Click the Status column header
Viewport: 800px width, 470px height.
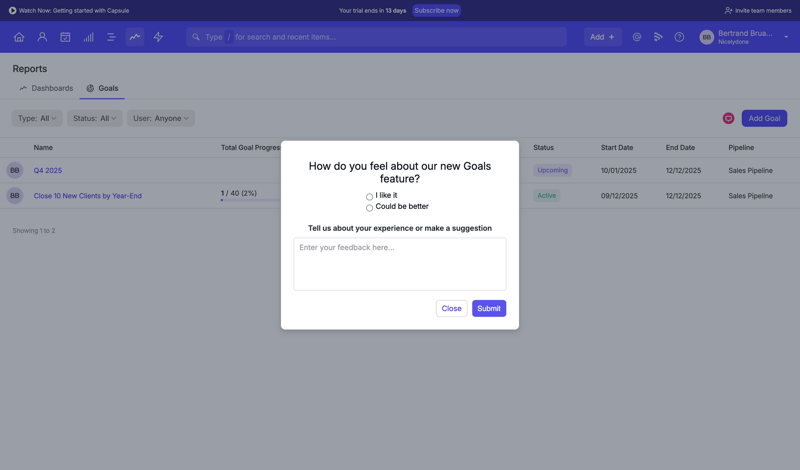pos(543,147)
